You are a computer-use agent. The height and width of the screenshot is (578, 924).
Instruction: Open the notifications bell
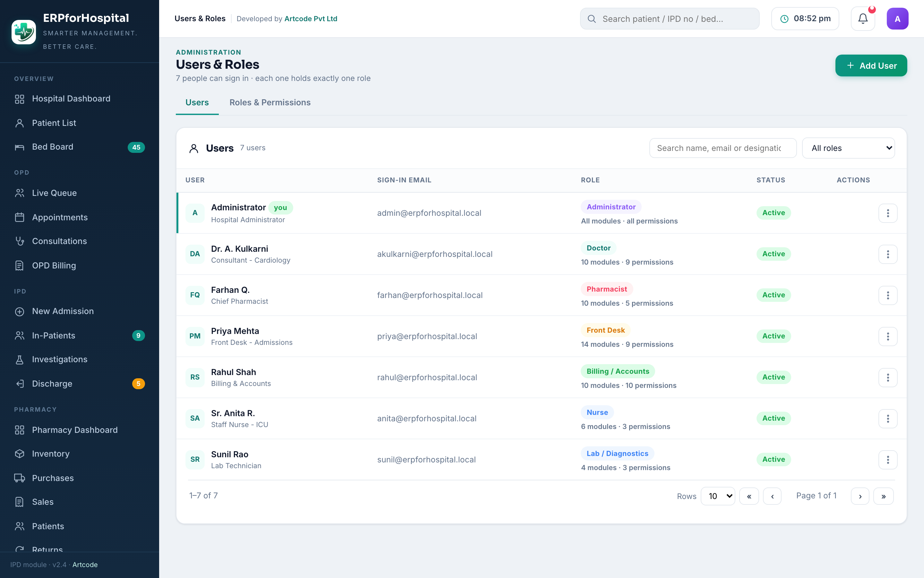(x=863, y=19)
